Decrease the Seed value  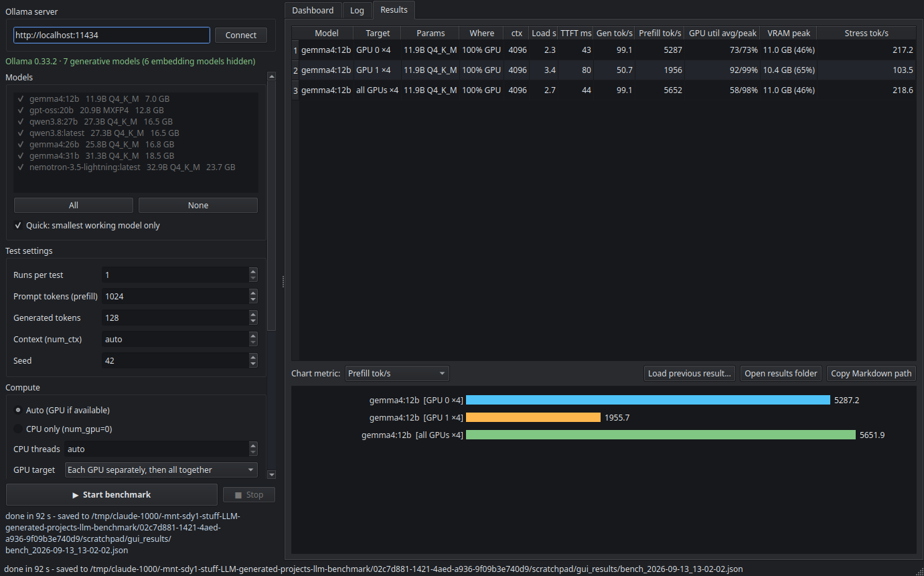[253, 364]
